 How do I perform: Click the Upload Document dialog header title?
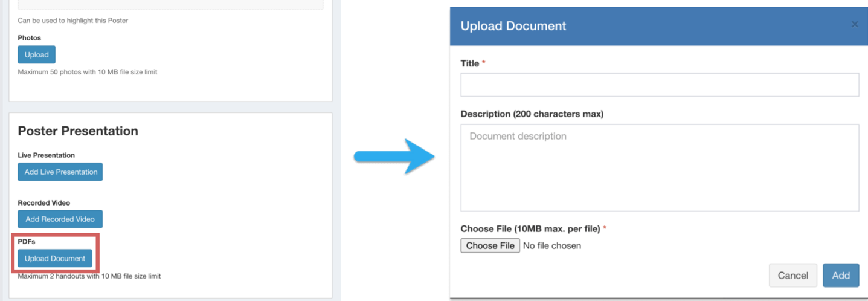pyautogui.click(x=513, y=26)
